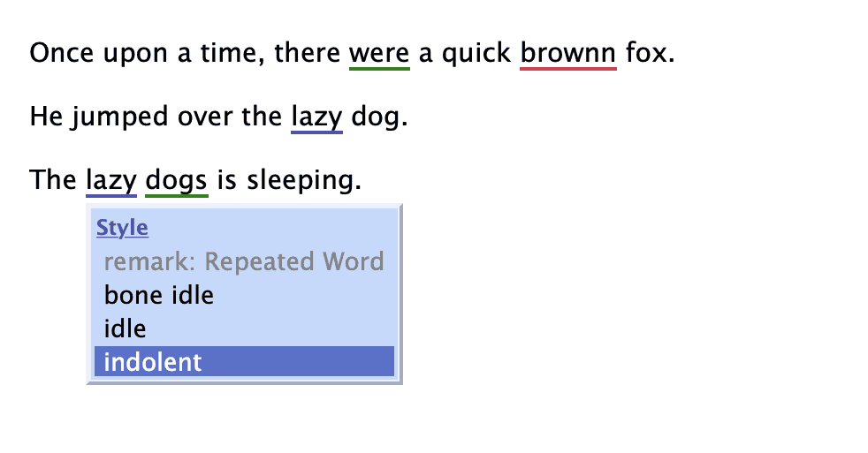868x453 pixels.
Task: Click the green-underlined word 'were'
Action: click(379, 53)
